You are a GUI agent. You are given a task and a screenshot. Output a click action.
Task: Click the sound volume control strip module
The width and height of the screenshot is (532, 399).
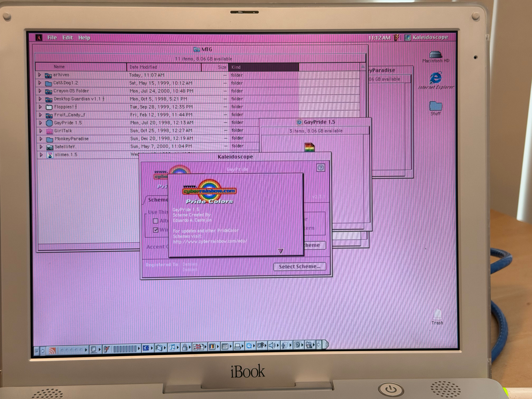coord(272,345)
